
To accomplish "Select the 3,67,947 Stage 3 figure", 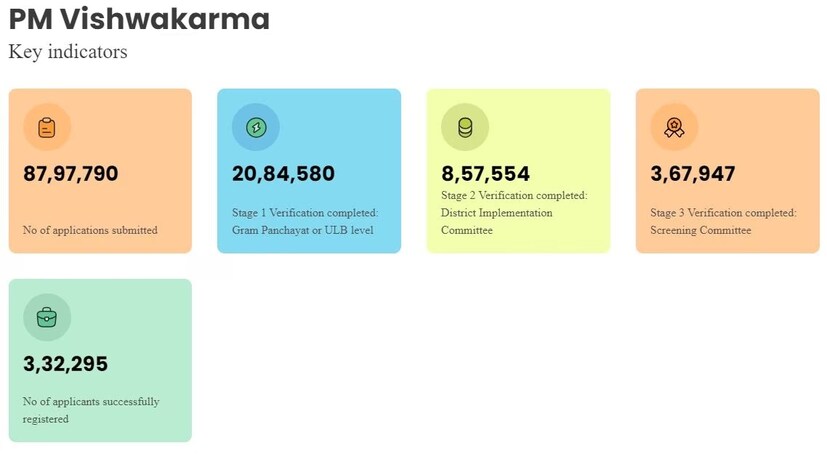I will [x=693, y=174].
